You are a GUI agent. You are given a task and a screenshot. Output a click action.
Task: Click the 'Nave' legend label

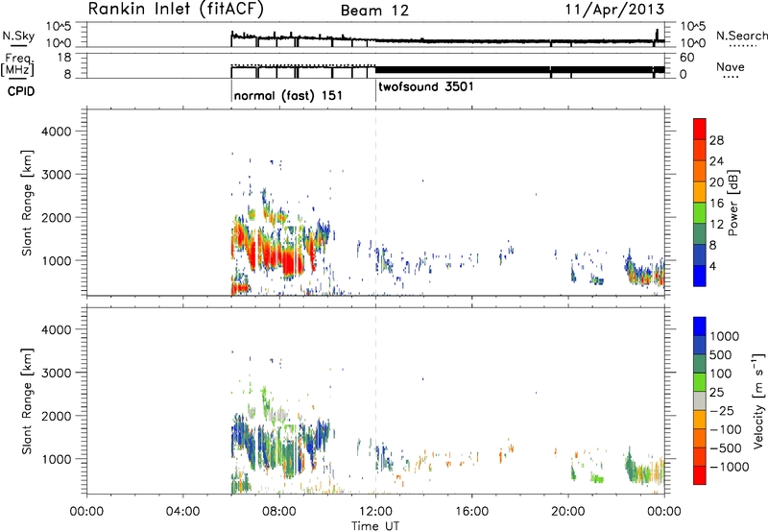pos(730,66)
